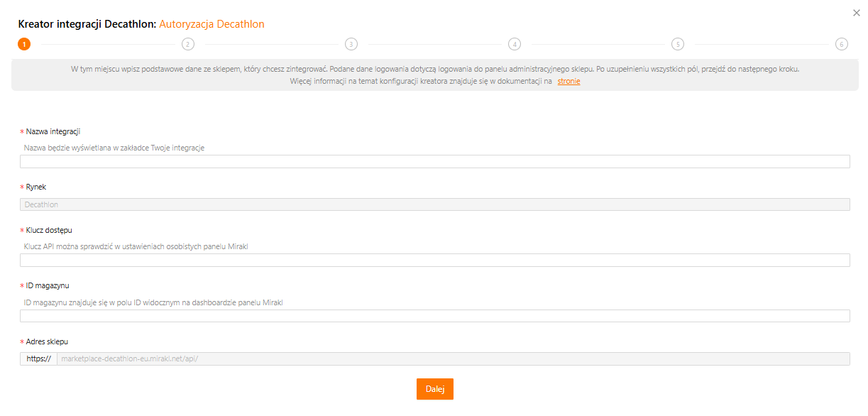
Task: Click the https:// protocol prefix
Action: 38,358
